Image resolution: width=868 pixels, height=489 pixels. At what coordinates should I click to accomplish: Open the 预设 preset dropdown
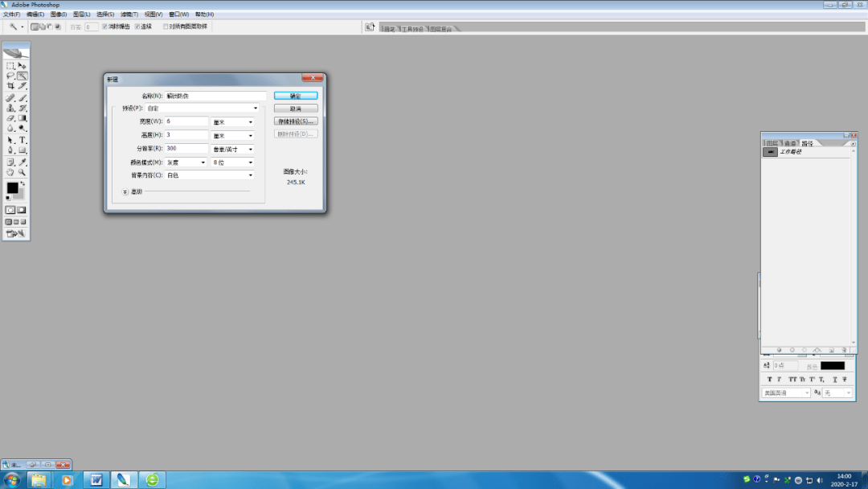203,109
